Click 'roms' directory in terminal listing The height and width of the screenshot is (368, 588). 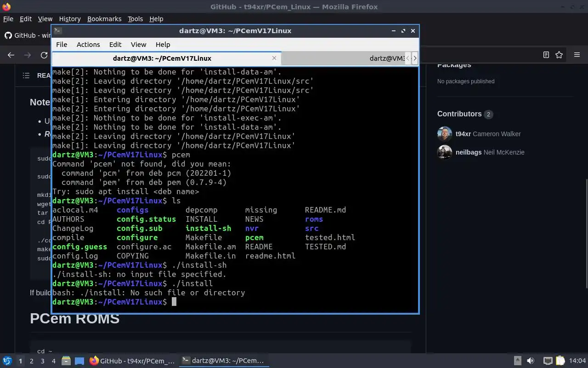coord(314,219)
